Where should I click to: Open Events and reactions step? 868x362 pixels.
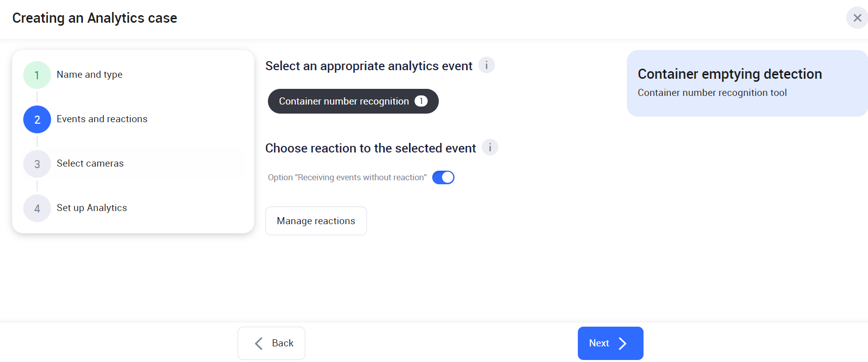pyautogui.click(x=102, y=119)
